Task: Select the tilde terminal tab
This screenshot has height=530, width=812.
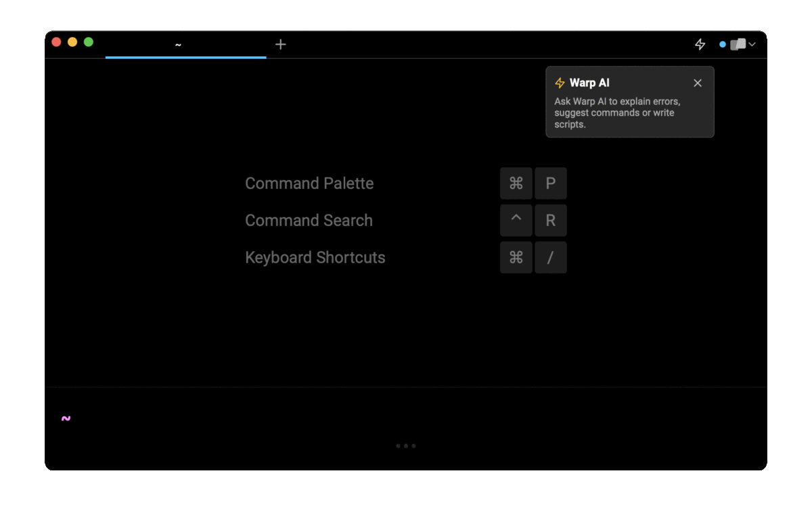Action: (x=178, y=45)
